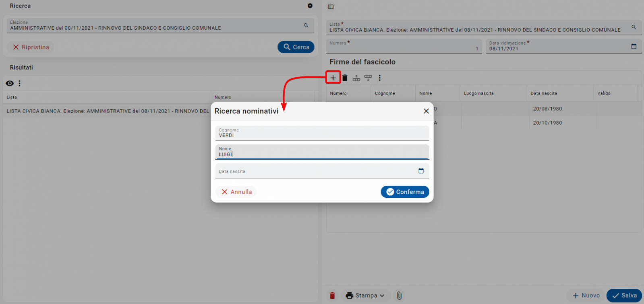Open election lookup via the Elezione magnifier icon

point(306,25)
